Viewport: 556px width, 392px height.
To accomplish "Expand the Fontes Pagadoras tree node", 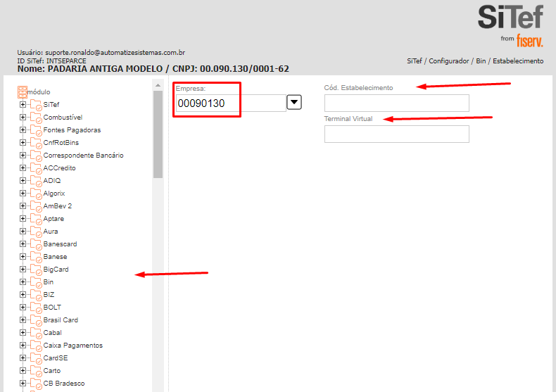I will coord(23,130).
